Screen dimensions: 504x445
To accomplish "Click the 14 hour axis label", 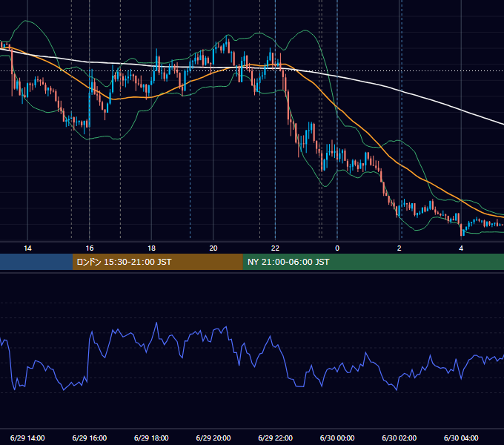I will pos(27,248).
